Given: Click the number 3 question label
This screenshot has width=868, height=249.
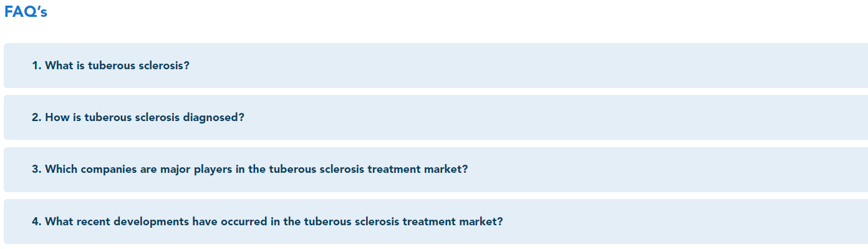Looking at the screenshot, I should tap(250, 170).
